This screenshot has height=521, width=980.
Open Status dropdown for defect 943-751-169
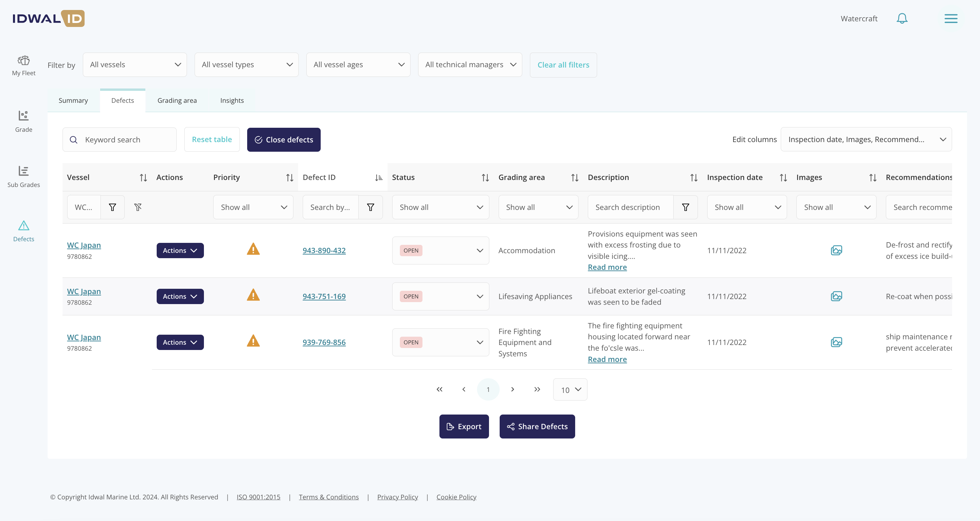coord(440,296)
